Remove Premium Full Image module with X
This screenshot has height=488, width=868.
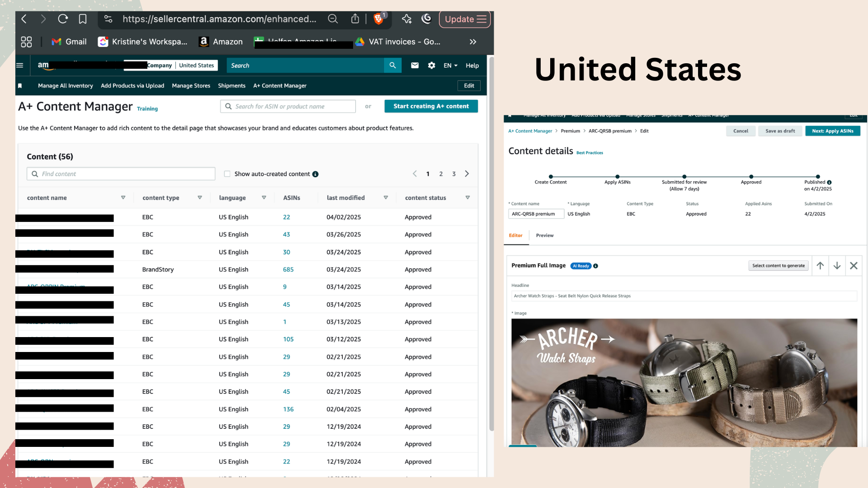854,266
